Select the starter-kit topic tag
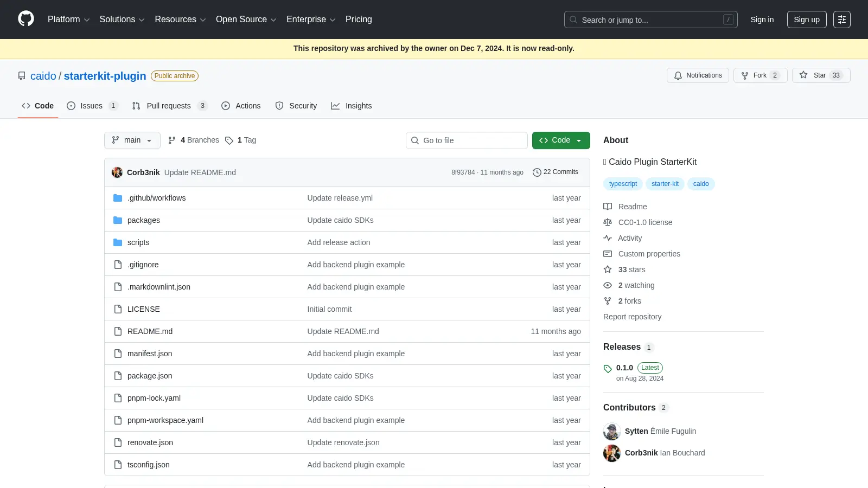The image size is (868, 488). tap(665, 184)
